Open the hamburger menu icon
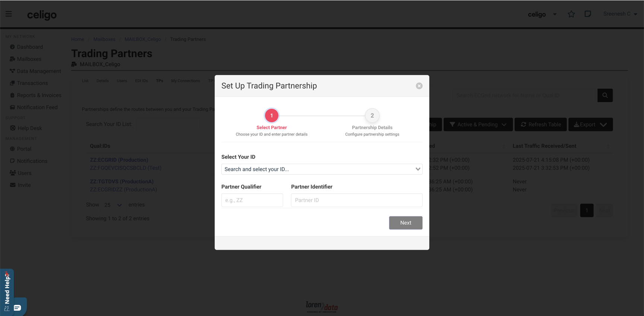Image resolution: width=644 pixels, height=316 pixels. [9, 14]
